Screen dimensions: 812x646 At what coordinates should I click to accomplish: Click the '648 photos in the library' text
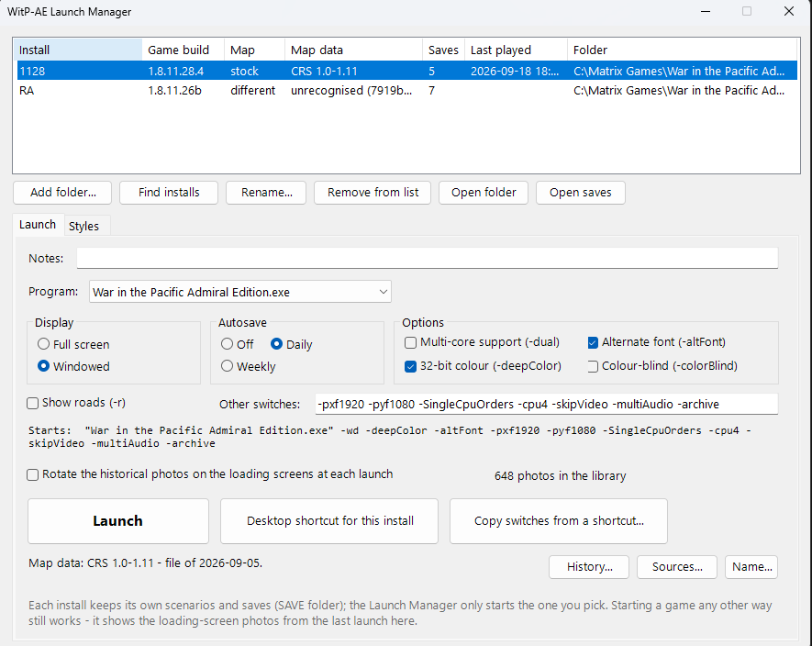(x=561, y=475)
